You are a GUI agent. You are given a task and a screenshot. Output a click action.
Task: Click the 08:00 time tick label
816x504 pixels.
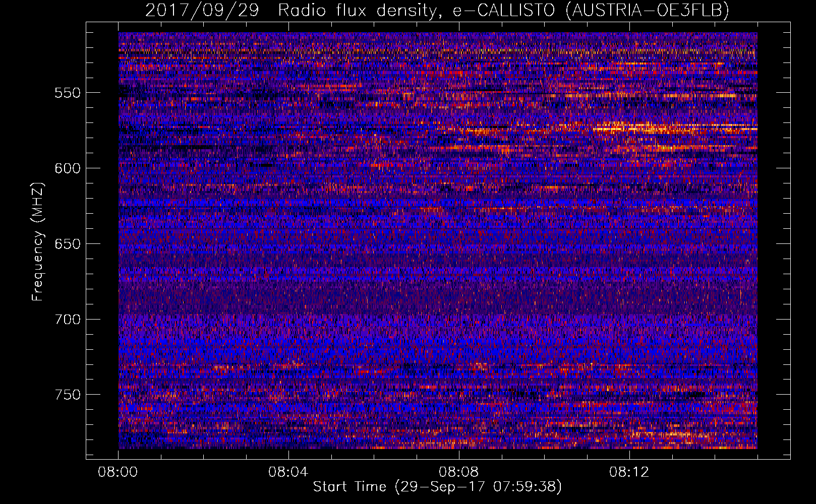click(x=118, y=472)
